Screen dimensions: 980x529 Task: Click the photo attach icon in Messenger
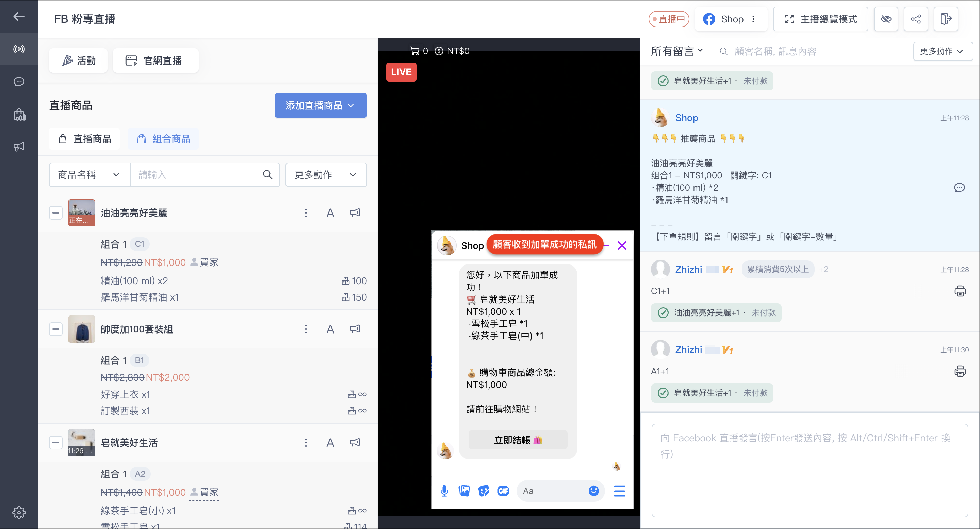[x=464, y=491]
